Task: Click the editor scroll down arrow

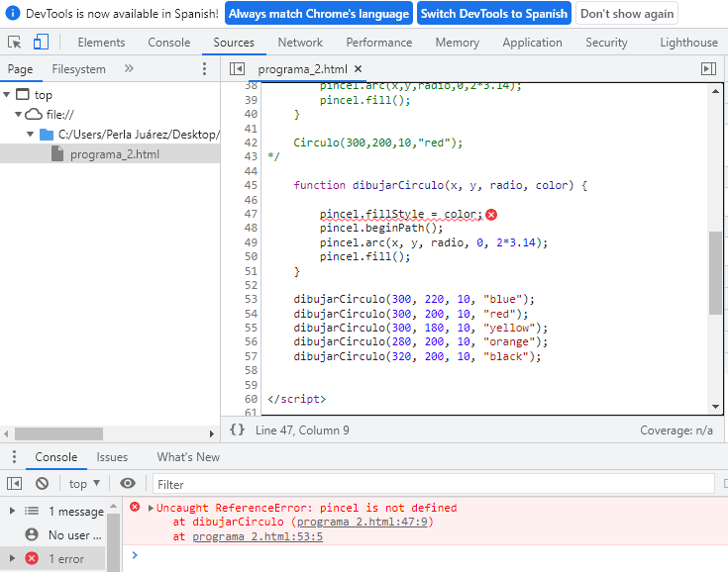Action: point(715,407)
